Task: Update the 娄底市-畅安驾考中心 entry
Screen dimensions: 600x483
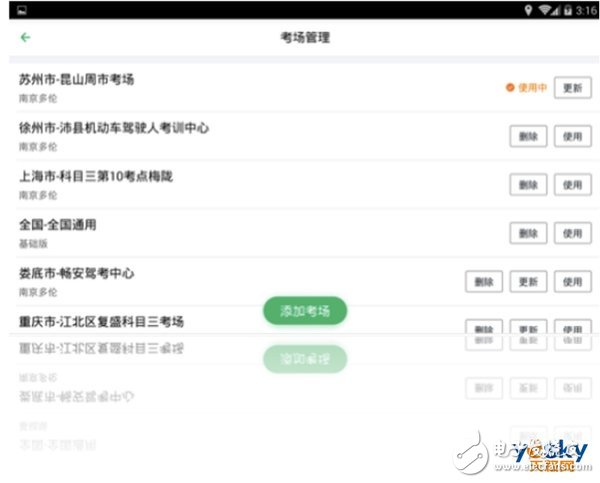Action: click(528, 282)
